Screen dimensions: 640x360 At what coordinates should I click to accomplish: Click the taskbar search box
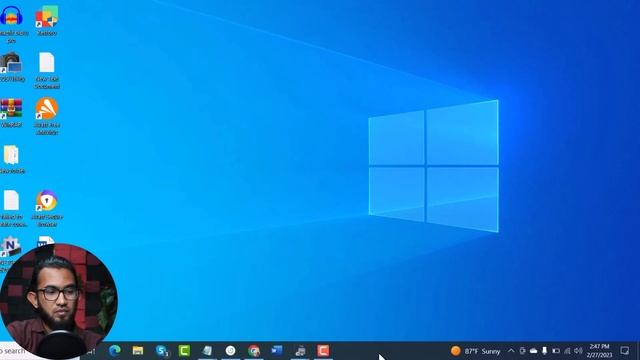coord(12,351)
